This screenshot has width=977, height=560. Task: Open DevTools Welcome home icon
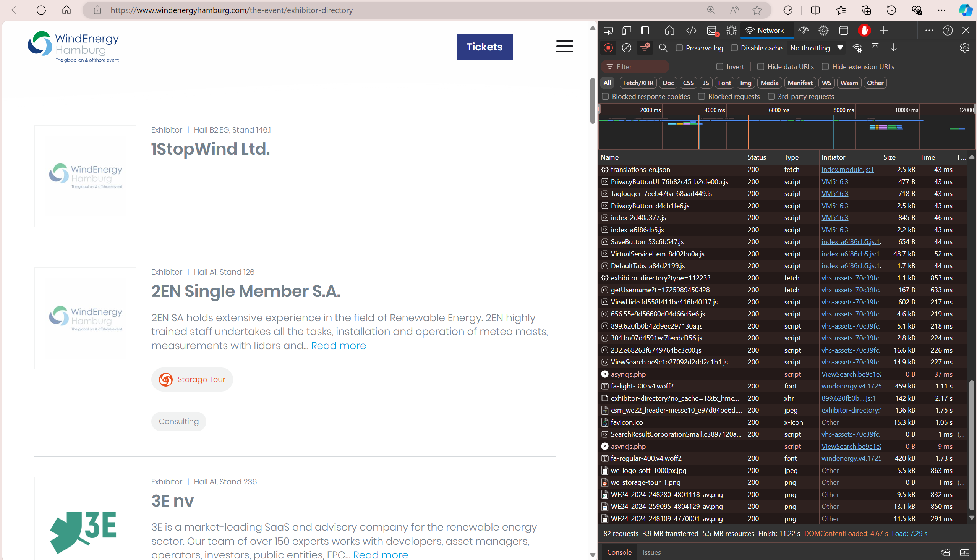(x=670, y=31)
